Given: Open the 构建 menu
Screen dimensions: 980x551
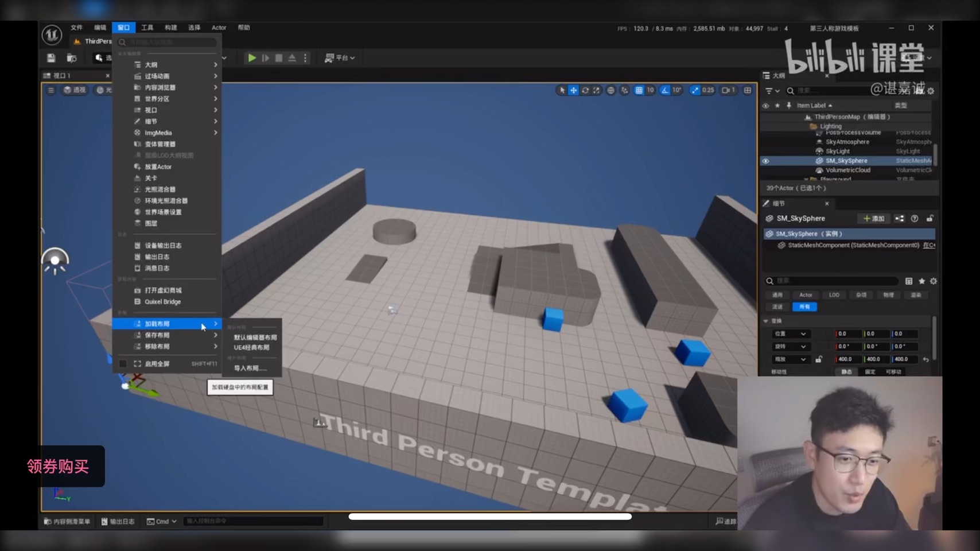Looking at the screenshot, I should click(171, 28).
